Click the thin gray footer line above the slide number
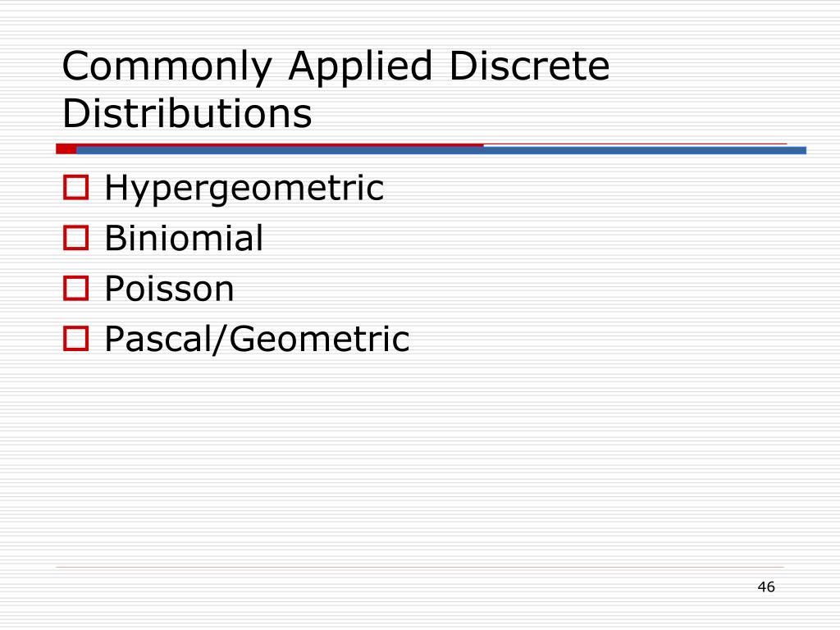Viewport: 840px width, 630px height. 420,567
